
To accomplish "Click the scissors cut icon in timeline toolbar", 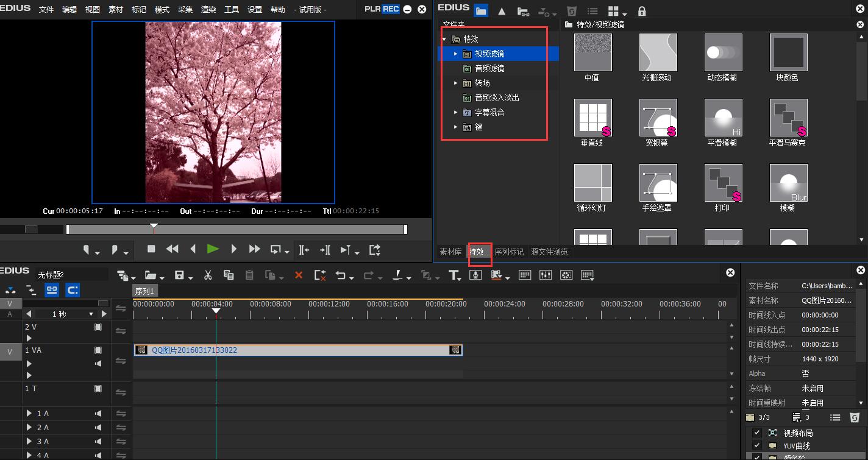I will (208, 275).
